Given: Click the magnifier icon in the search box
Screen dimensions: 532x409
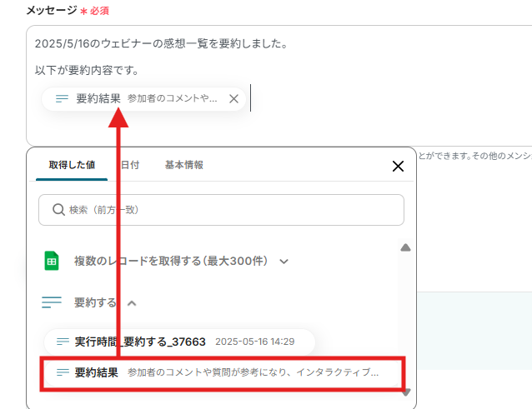Looking at the screenshot, I should (58, 210).
